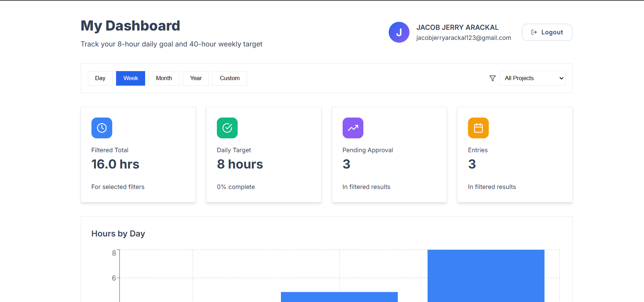Click the For selected filters caption

(x=118, y=187)
